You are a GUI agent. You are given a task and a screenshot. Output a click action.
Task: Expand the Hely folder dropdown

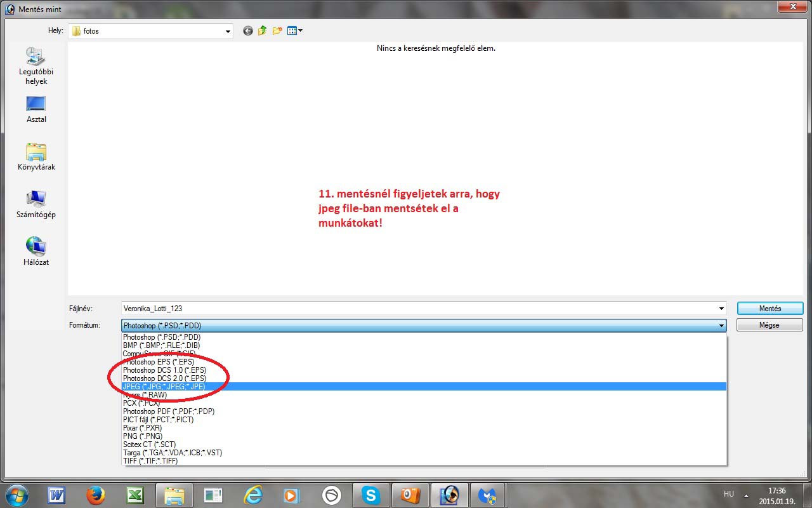[x=228, y=31]
